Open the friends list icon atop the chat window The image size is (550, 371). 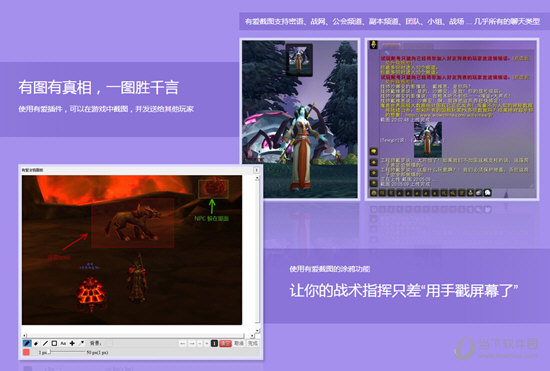click(374, 45)
